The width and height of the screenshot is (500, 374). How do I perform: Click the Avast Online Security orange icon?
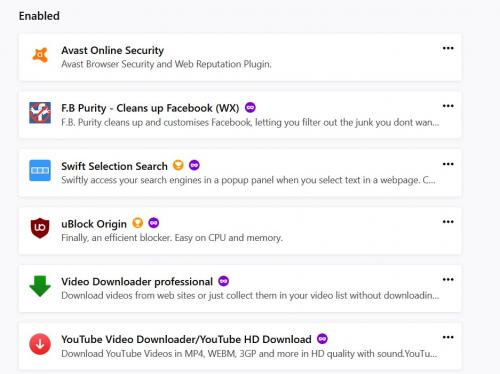[x=40, y=55]
